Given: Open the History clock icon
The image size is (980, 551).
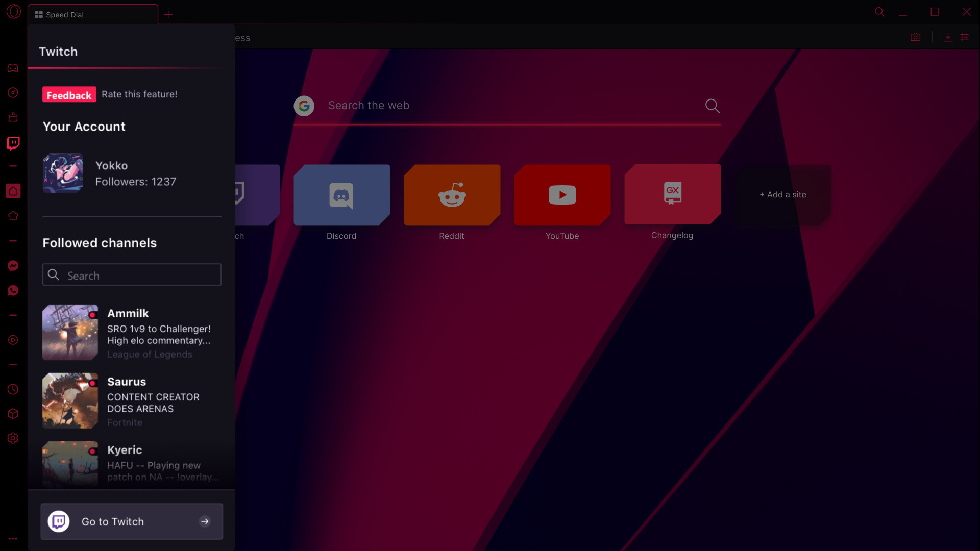Looking at the screenshot, I should pyautogui.click(x=13, y=389).
